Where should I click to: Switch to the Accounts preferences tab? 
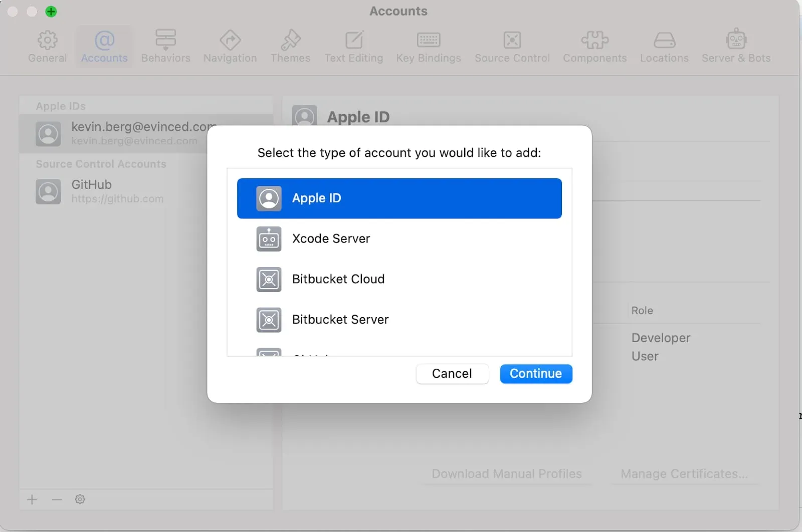click(x=104, y=47)
